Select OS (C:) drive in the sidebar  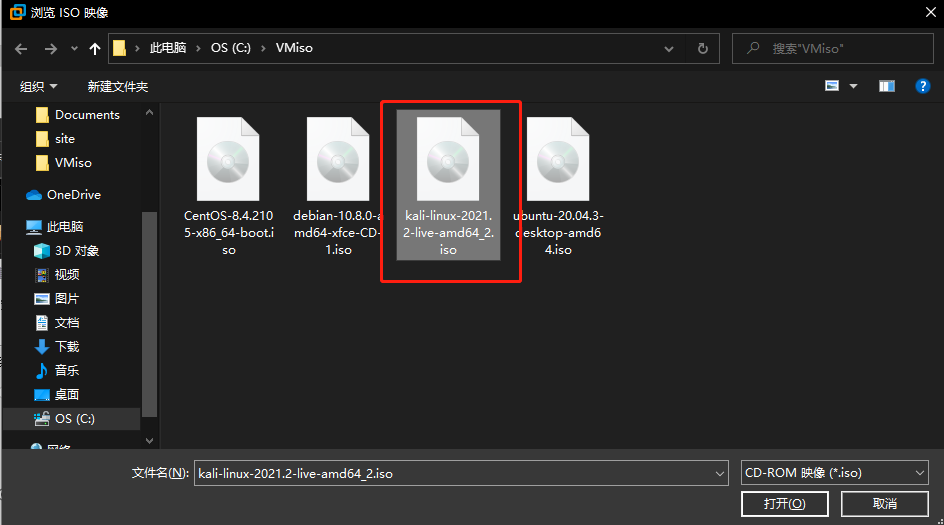click(71, 418)
